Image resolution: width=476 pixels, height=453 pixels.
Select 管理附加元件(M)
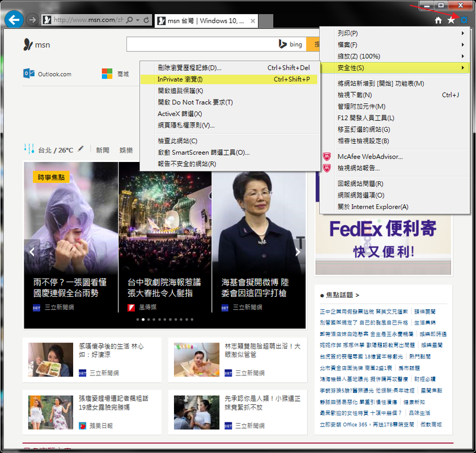(394, 106)
